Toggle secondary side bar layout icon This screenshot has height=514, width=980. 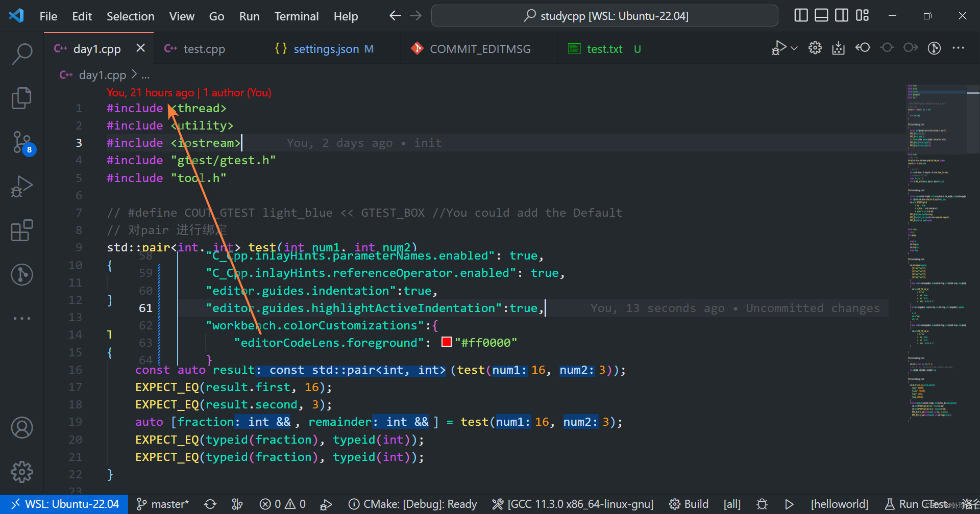[x=842, y=16]
